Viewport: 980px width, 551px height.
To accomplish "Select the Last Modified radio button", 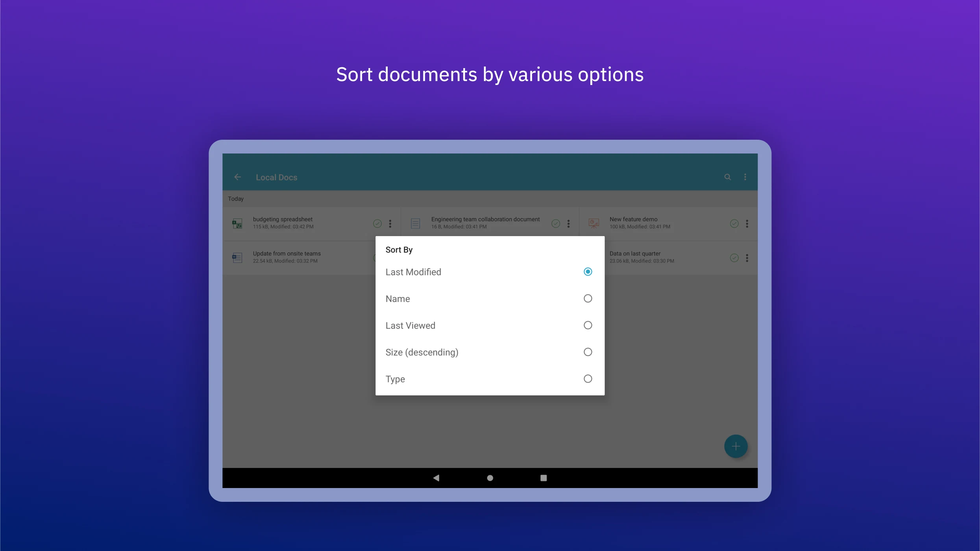I will click(x=588, y=272).
